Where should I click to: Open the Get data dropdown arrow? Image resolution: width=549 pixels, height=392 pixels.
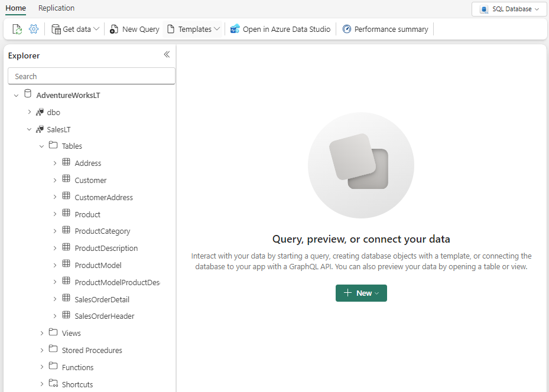click(97, 29)
